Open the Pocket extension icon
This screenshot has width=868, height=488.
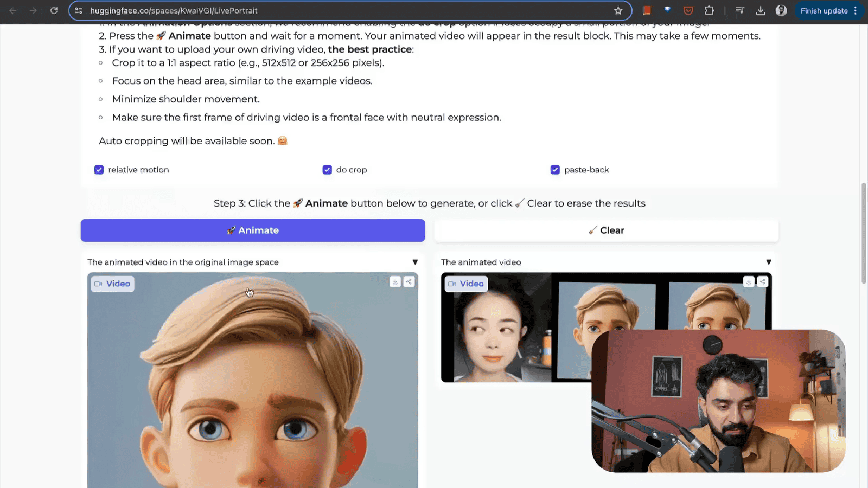(x=688, y=10)
